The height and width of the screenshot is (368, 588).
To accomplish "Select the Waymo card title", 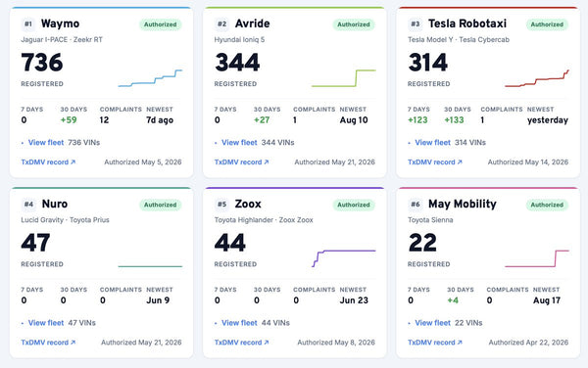I will pyautogui.click(x=61, y=23).
